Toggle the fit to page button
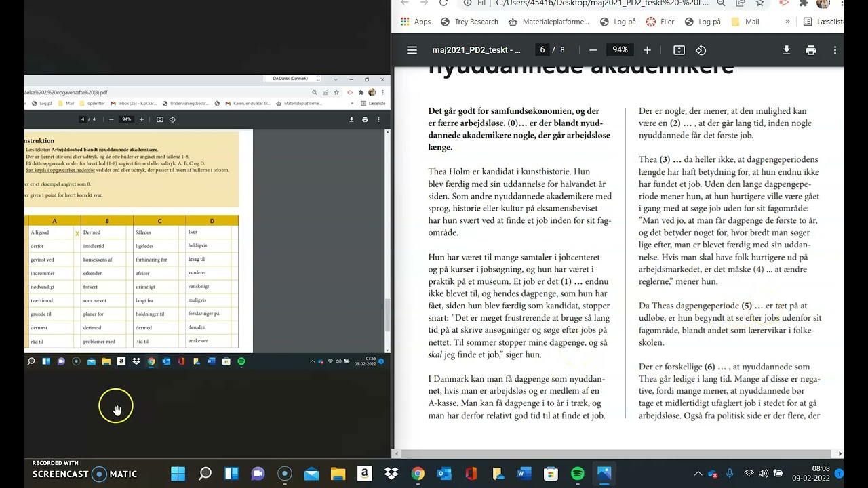Viewport: 868px width, 488px height. (679, 50)
